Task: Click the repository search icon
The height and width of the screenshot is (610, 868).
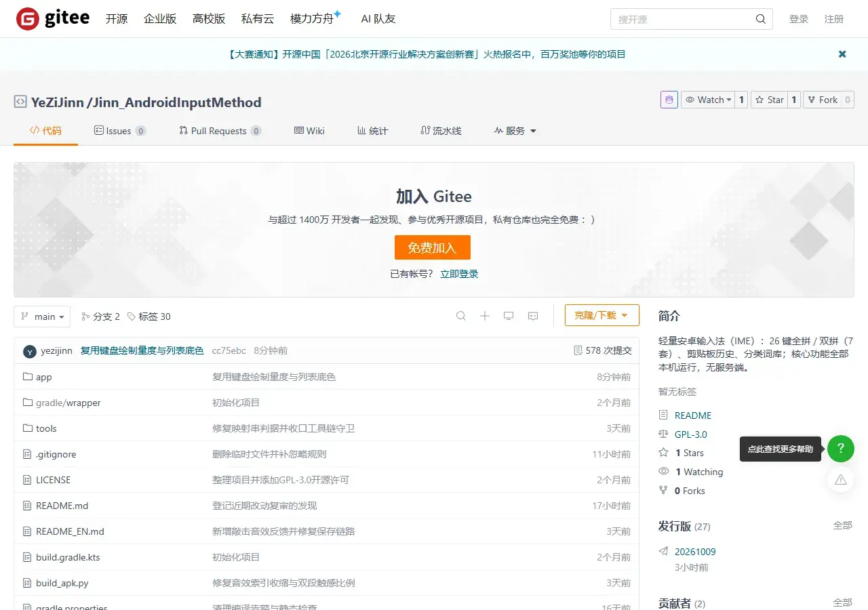Action: coord(461,316)
